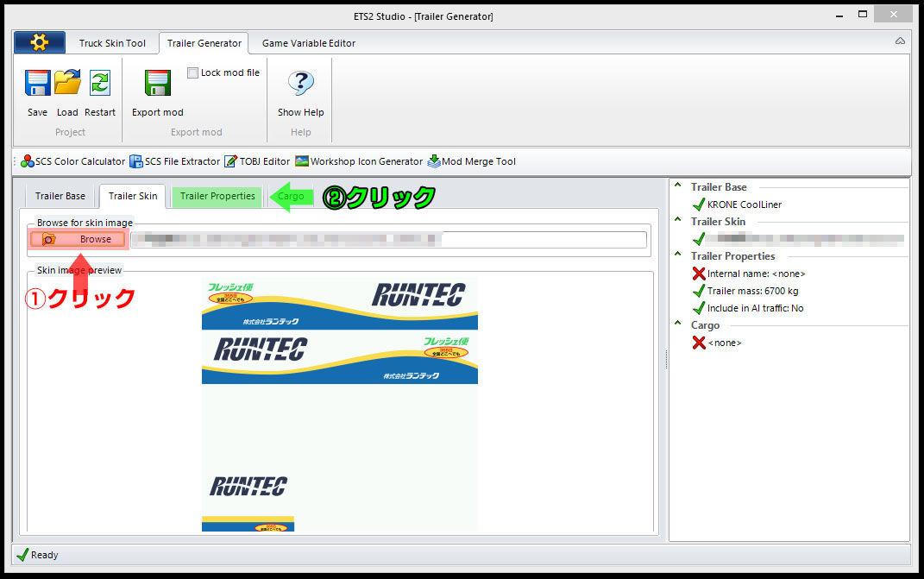Open the Mod Merge Tool

[471, 161]
